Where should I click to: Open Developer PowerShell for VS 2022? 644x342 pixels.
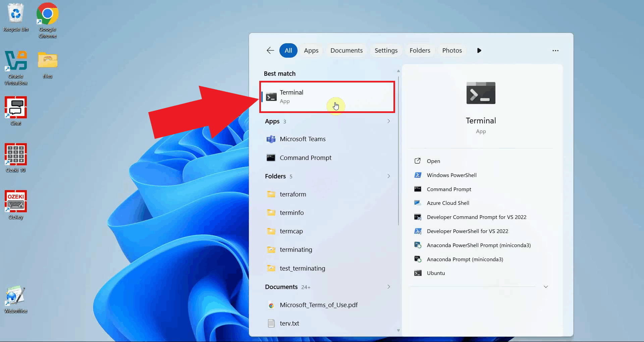[467, 231]
